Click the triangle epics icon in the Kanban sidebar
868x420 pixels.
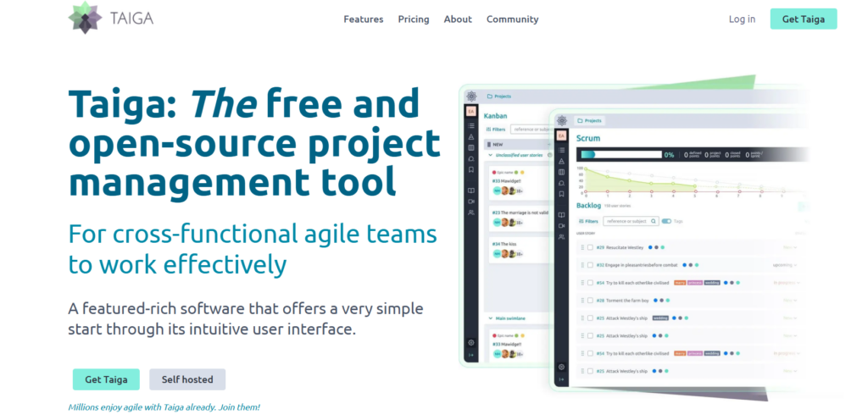coord(471,136)
